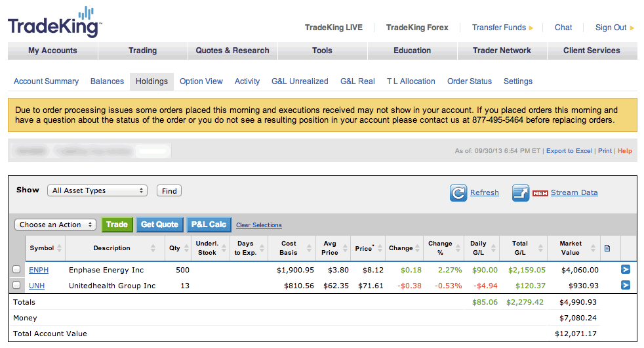Open the Trader Network menu

502,51
